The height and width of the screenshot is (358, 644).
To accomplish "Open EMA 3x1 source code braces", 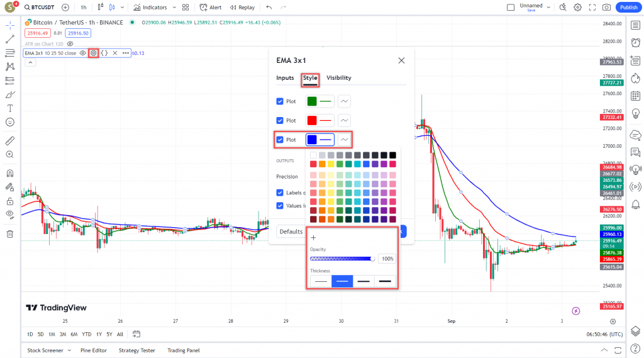I will (x=104, y=53).
